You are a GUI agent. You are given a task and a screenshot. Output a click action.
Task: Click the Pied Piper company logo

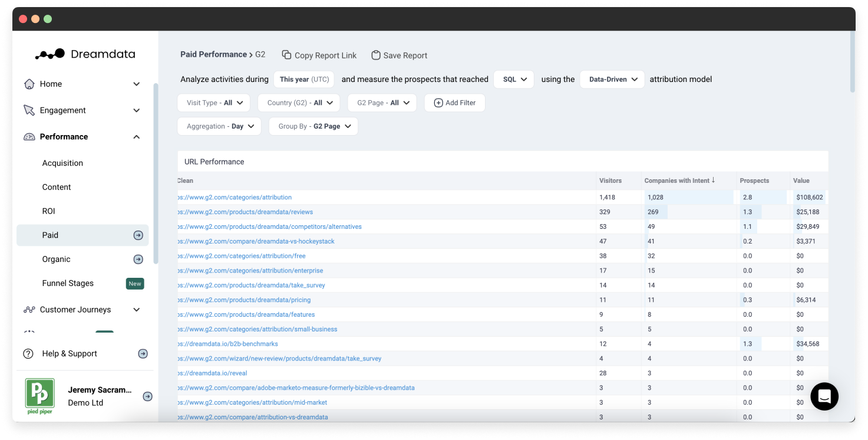(x=40, y=396)
